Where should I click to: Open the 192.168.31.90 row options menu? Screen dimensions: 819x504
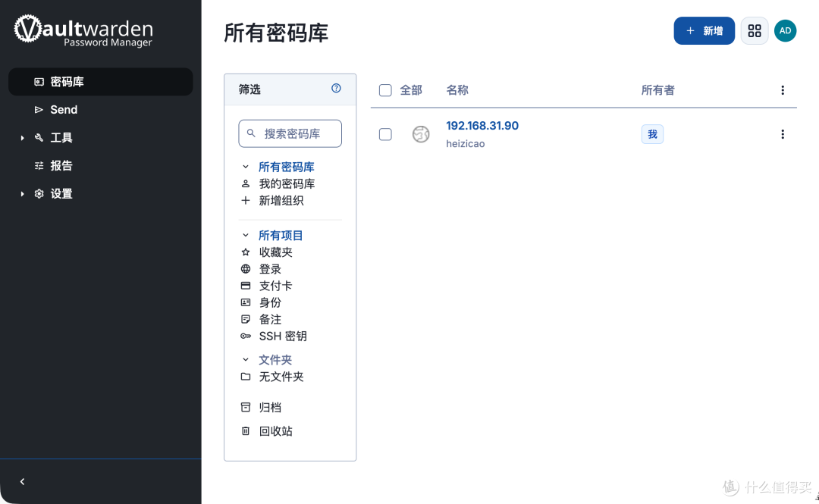click(x=783, y=134)
